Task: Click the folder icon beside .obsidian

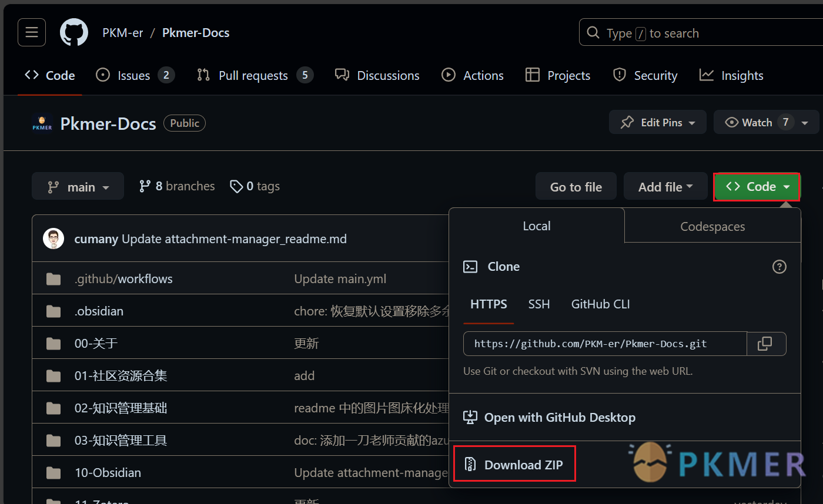Action: (x=53, y=311)
